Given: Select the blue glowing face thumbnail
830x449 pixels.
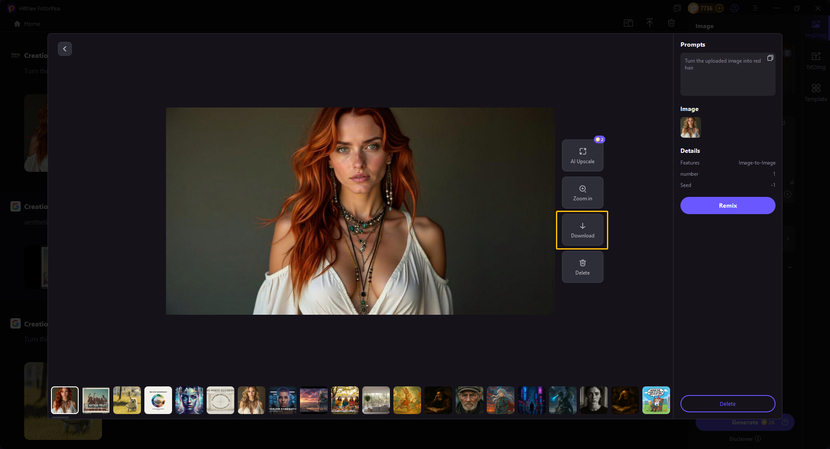Looking at the screenshot, I should click(x=189, y=400).
